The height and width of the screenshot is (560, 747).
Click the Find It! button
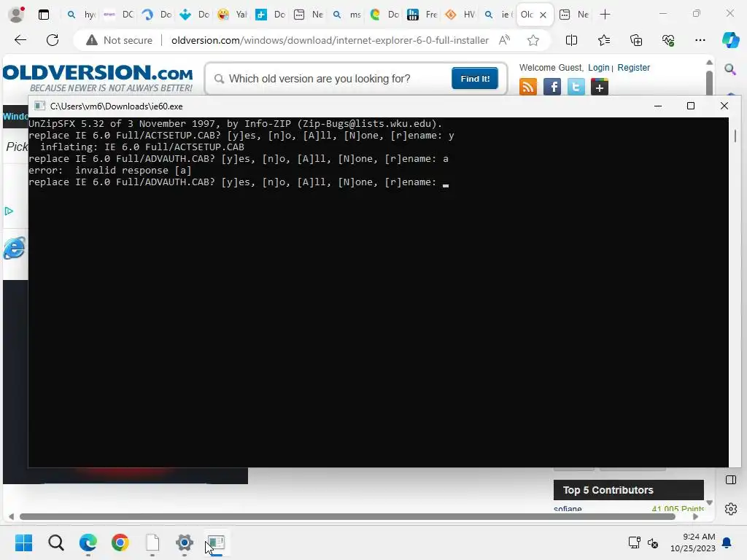point(474,79)
